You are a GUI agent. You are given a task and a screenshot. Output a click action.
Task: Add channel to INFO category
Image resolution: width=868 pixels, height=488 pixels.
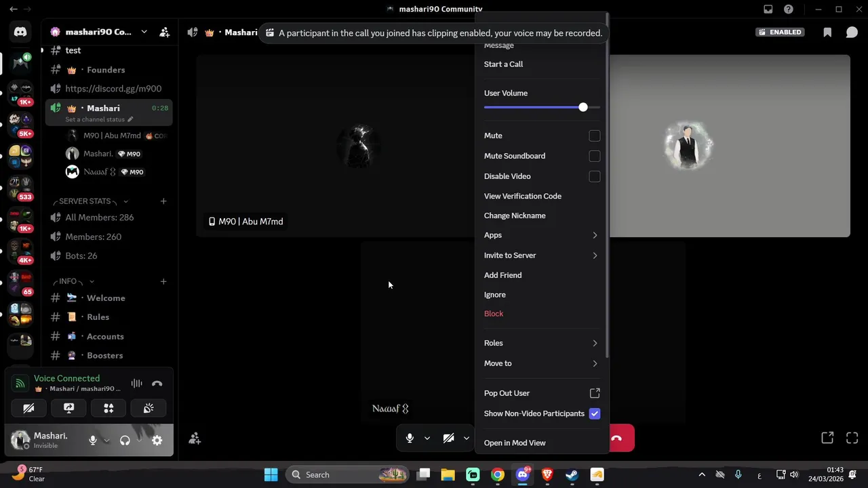coord(163,281)
